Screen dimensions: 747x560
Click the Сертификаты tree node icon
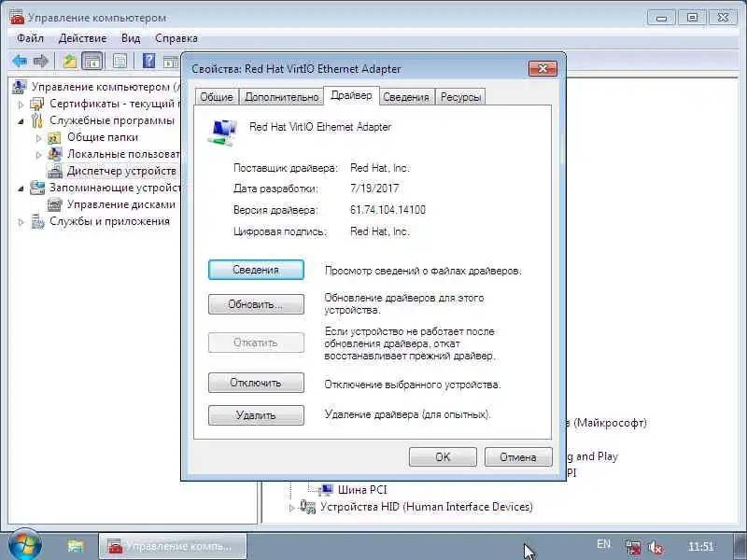click(x=37, y=104)
